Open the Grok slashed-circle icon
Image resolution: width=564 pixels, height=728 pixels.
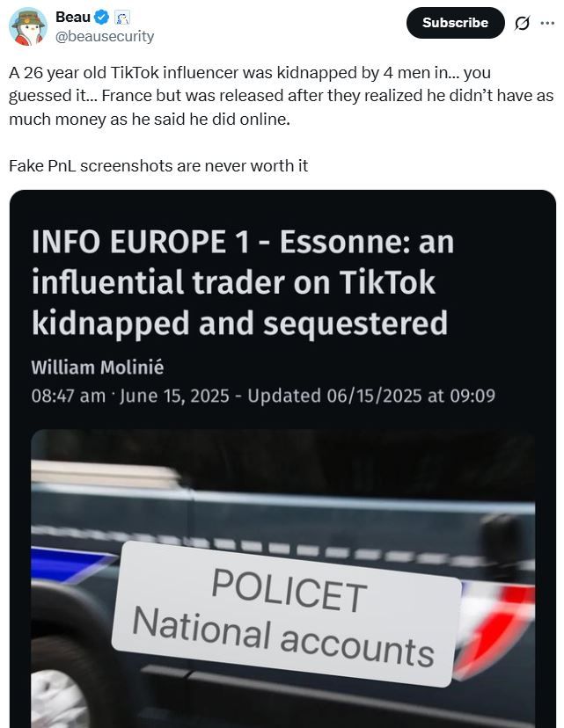click(x=522, y=24)
